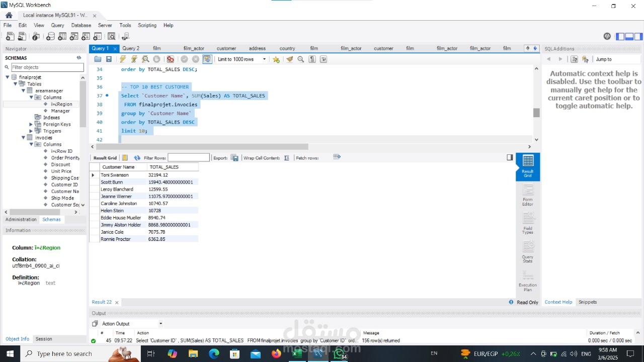The image size is (644, 362).
Task: Run Explain on current statement icon
Action: click(145, 59)
